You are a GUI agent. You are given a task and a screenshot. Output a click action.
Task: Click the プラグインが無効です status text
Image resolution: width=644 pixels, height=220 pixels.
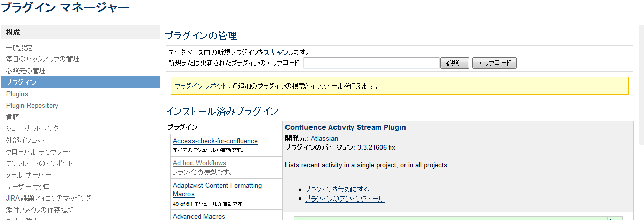click(x=203, y=172)
